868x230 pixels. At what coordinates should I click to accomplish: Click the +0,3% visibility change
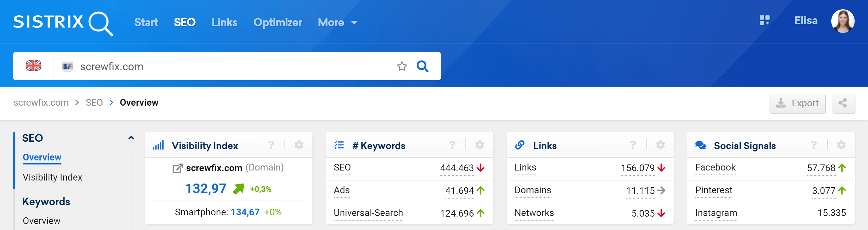point(260,189)
